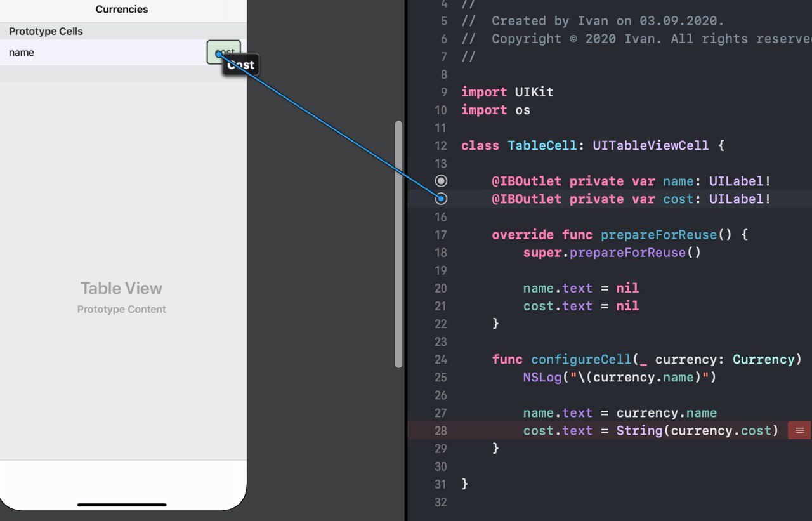Click the Prototype Cells header
The width and height of the screenshot is (812, 521).
[46, 31]
